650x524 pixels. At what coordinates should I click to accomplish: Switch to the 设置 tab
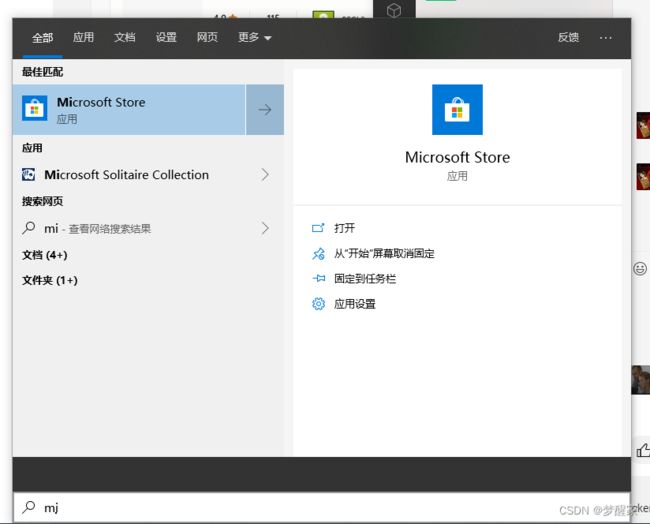pyautogui.click(x=166, y=37)
